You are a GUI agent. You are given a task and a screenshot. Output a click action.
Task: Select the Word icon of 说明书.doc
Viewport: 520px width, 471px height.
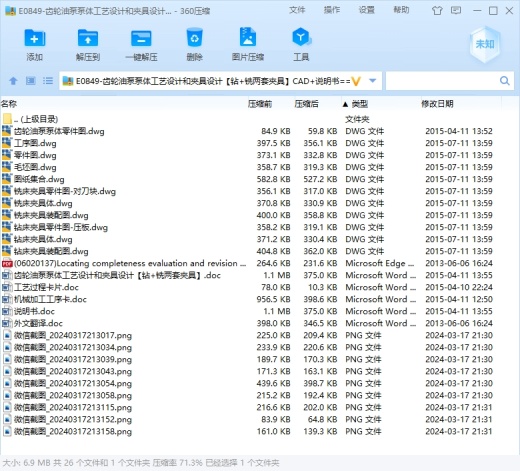[x=6, y=311]
